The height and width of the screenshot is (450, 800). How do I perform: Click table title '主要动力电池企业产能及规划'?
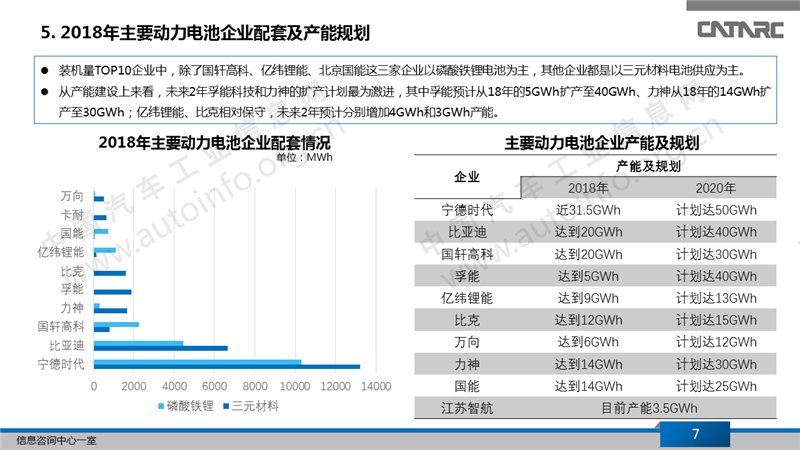point(602,143)
